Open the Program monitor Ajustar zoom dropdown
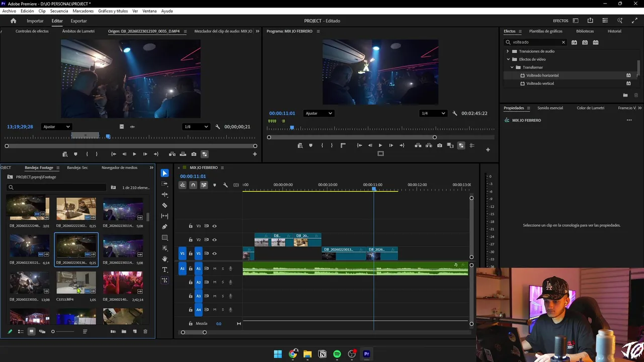 (318, 113)
